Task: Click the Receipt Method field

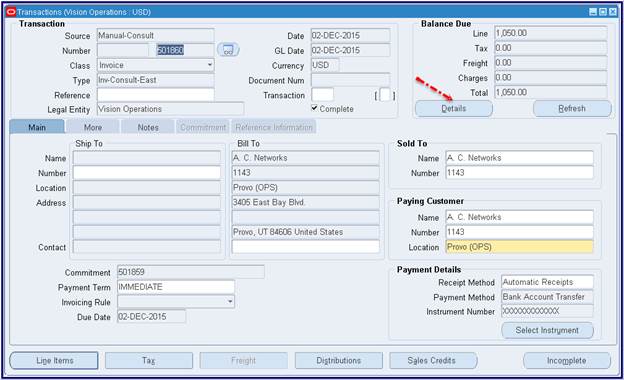Action: coord(548,282)
